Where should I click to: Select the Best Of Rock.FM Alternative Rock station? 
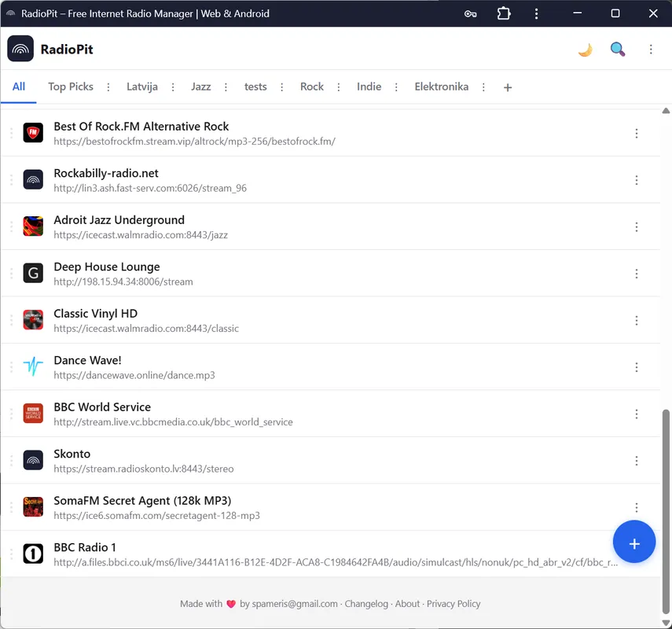click(x=141, y=127)
